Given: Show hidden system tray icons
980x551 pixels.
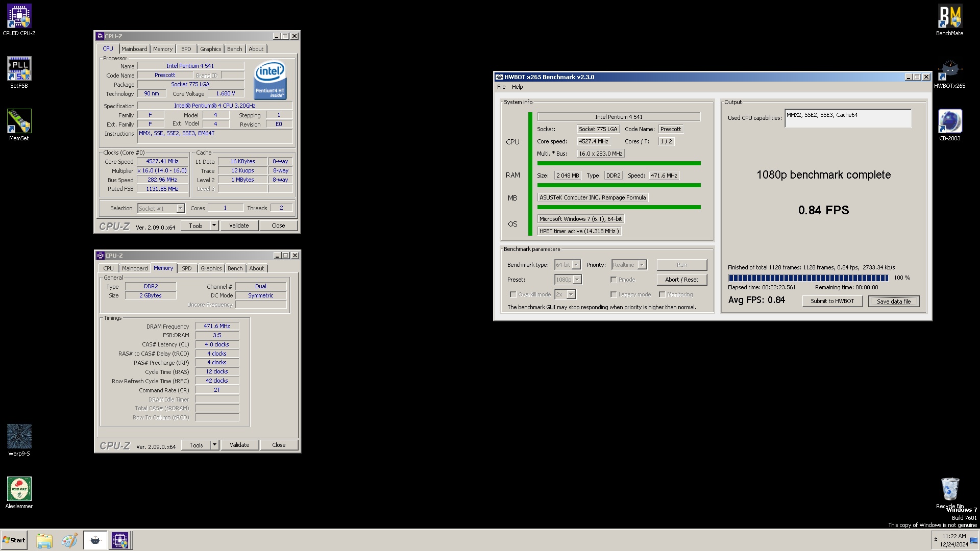Looking at the screenshot, I should 936,540.
